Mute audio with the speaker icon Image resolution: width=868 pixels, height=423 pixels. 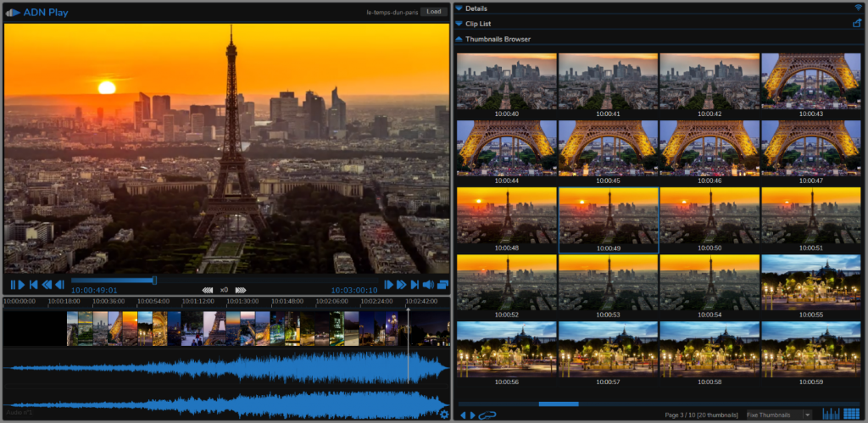(428, 285)
